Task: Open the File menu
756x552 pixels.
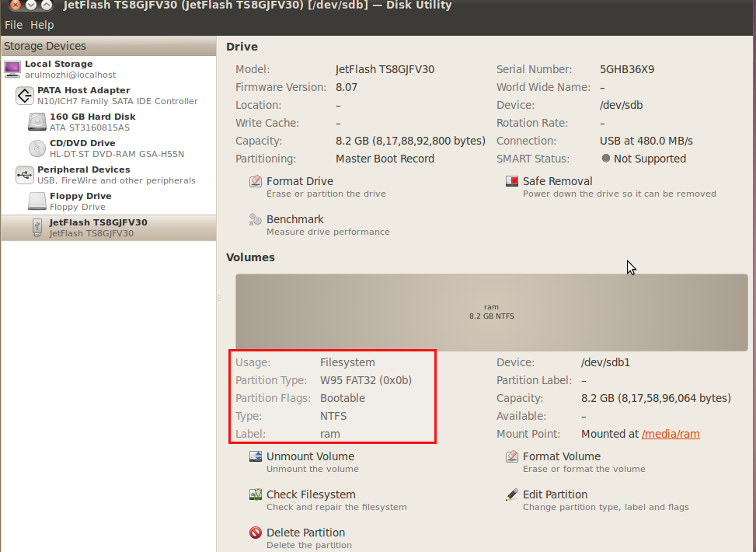Action: (13, 25)
